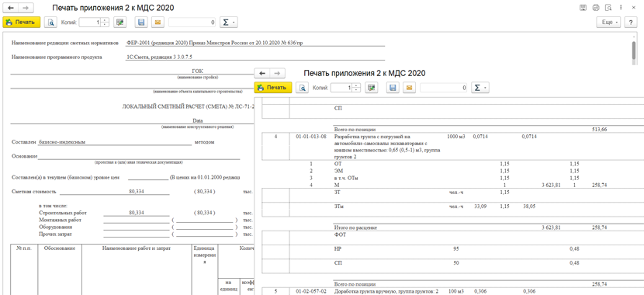Select rate code 01-01-013-08 cell
The image size is (644, 295).
pos(310,136)
